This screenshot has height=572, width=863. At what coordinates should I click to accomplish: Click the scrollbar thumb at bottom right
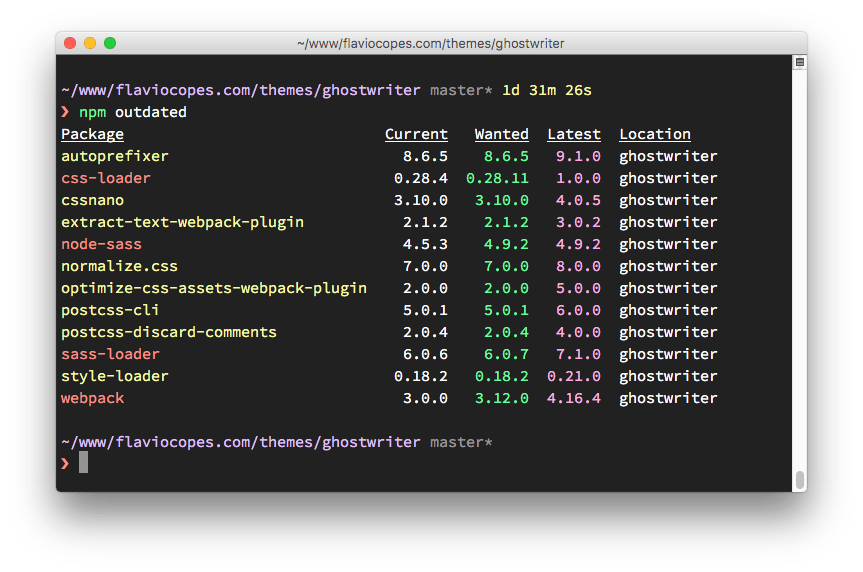coord(799,479)
